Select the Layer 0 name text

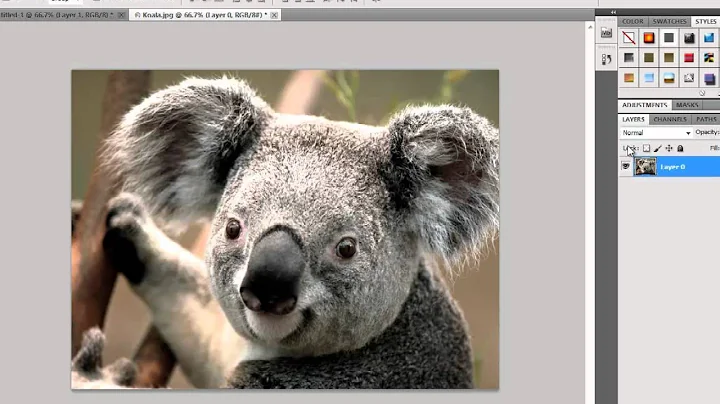[673, 167]
